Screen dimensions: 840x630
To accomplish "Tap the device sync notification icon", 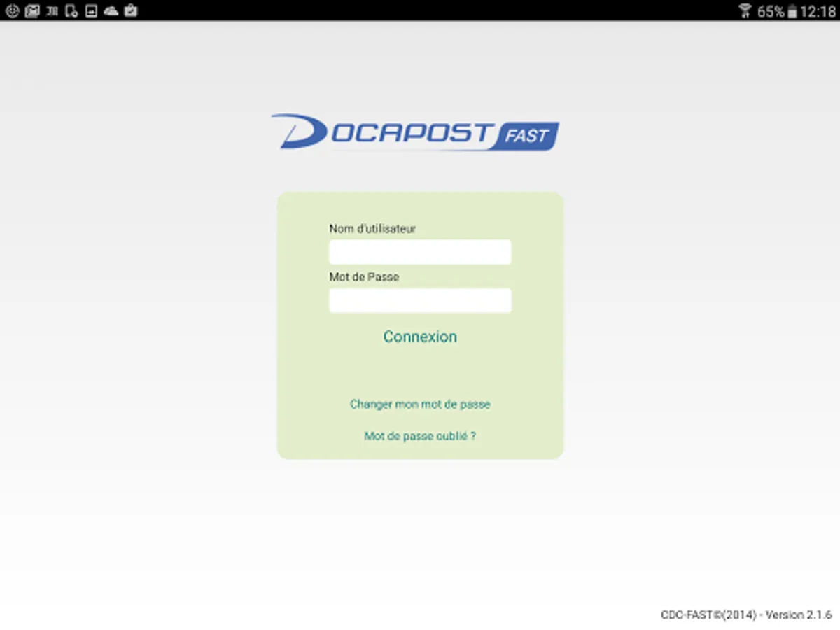I will point(71,10).
